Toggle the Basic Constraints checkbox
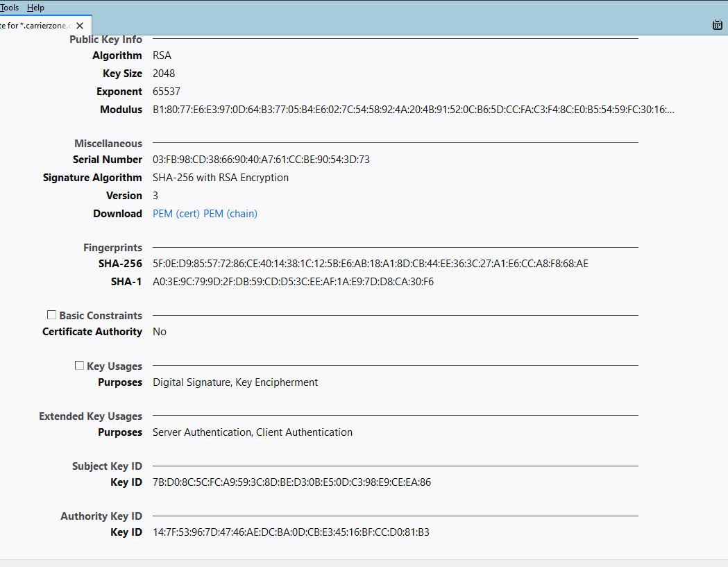 coord(51,314)
